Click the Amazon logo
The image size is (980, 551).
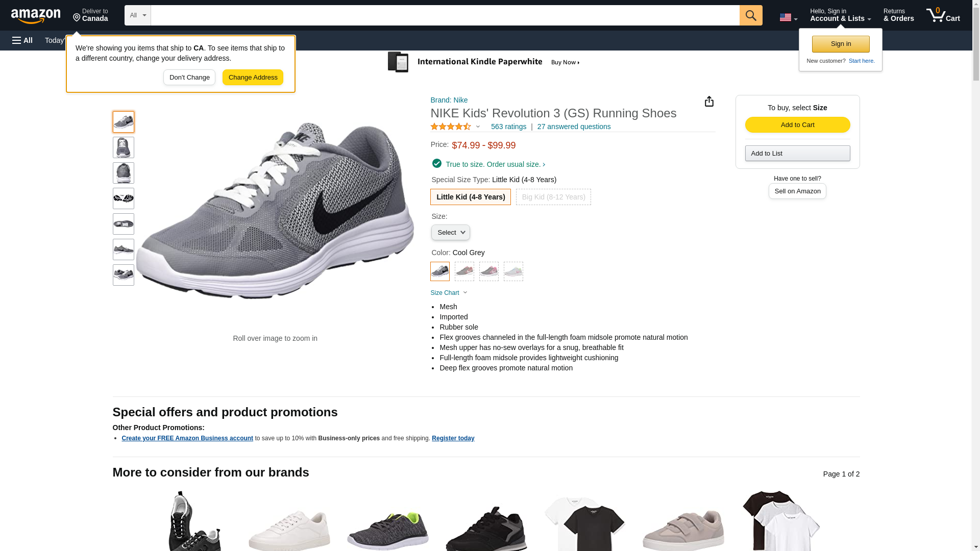[x=36, y=16]
